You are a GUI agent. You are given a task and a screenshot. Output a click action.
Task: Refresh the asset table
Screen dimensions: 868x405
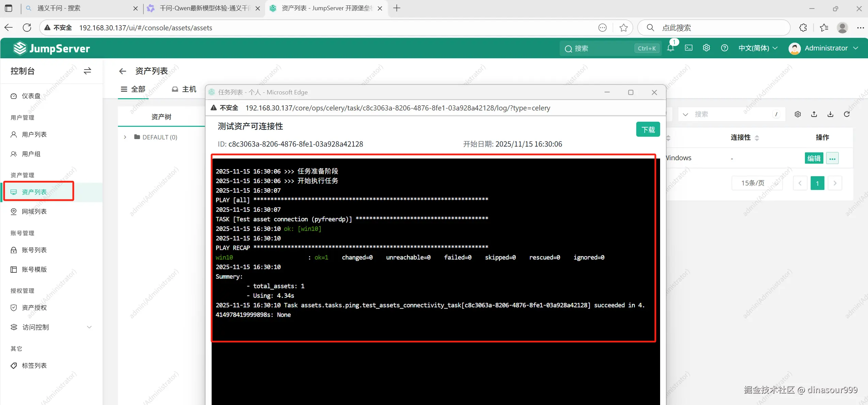click(847, 114)
